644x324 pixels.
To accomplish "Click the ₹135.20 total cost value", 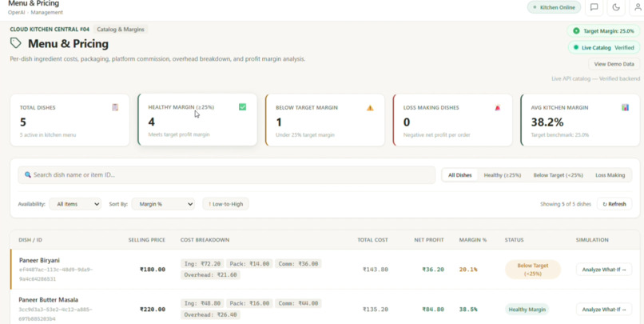I will [x=376, y=309].
